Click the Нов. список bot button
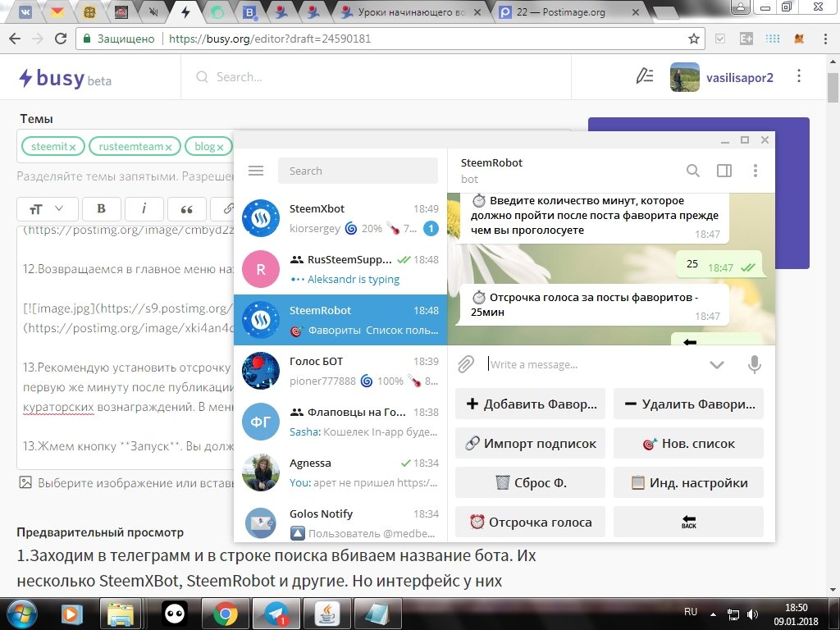Viewport: 840px width, 630px height. point(688,444)
